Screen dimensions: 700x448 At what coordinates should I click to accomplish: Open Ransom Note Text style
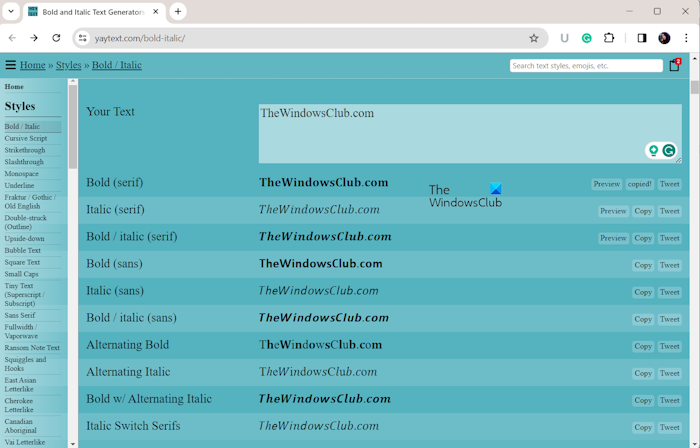(32, 348)
